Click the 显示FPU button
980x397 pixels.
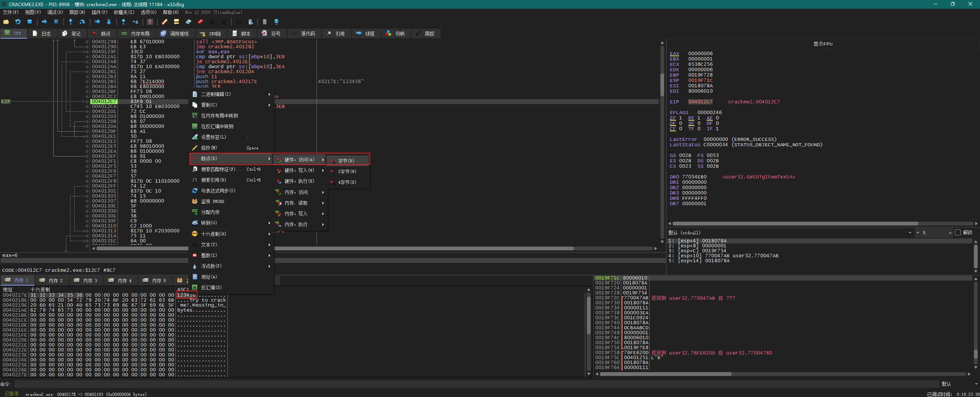pos(823,44)
